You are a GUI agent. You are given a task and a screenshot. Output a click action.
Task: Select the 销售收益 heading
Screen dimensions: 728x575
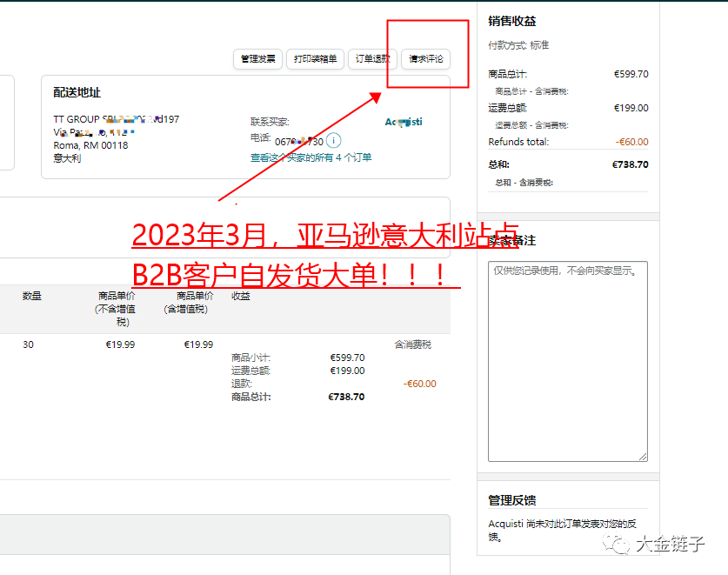point(512,21)
